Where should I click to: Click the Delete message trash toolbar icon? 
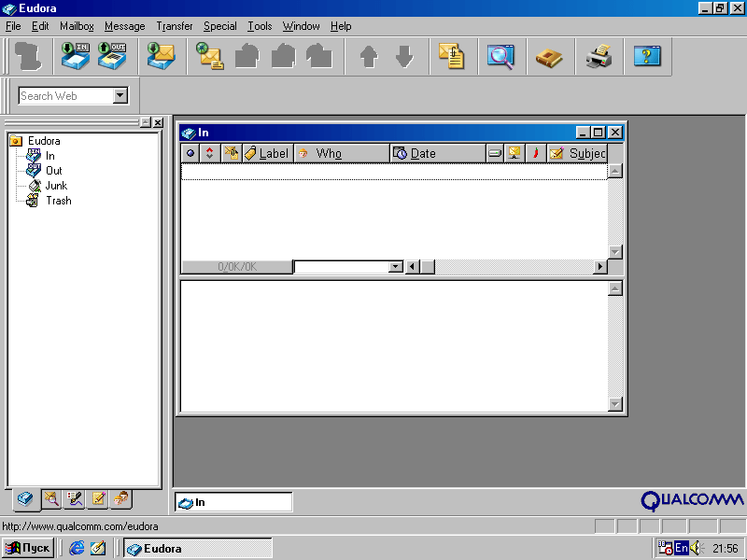28,56
